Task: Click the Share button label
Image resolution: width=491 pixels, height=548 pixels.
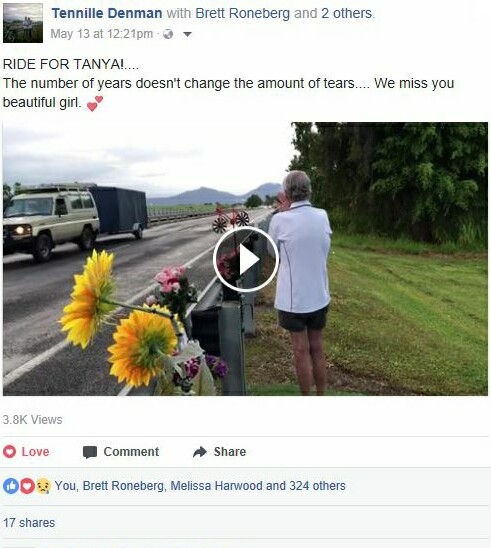Action: [x=230, y=452]
